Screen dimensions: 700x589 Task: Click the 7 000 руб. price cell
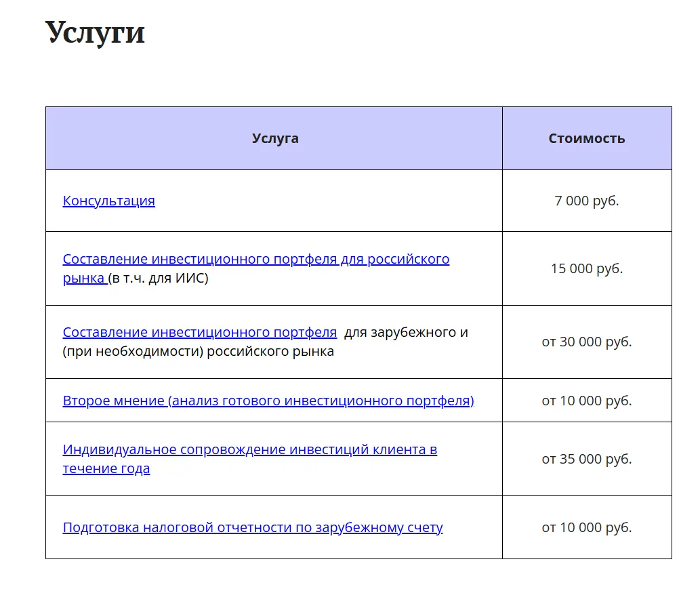coord(587,201)
